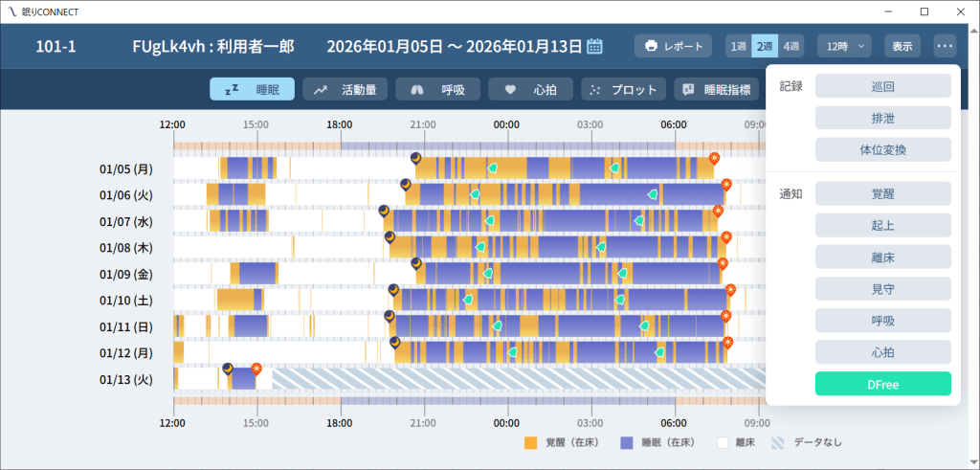Viewport: 980px width, 470px height.
Task: Click the moon bedtime marker on 01/05 row
Action: [415, 158]
